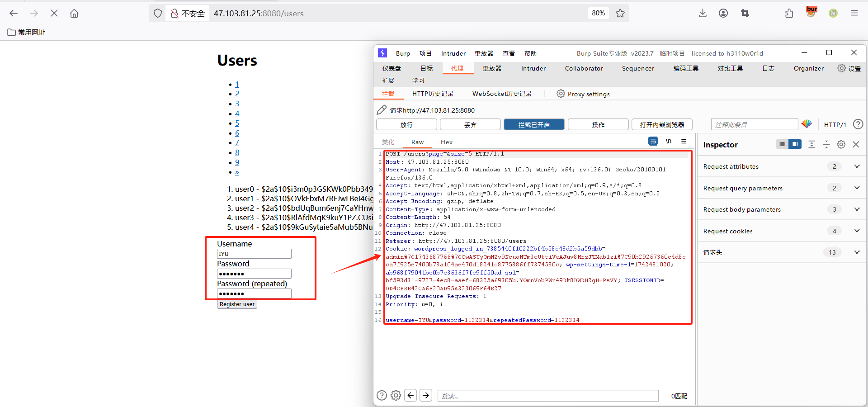868x407 pixels.
Task: Open Firefox application hamburger menu
Action: tap(854, 13)
